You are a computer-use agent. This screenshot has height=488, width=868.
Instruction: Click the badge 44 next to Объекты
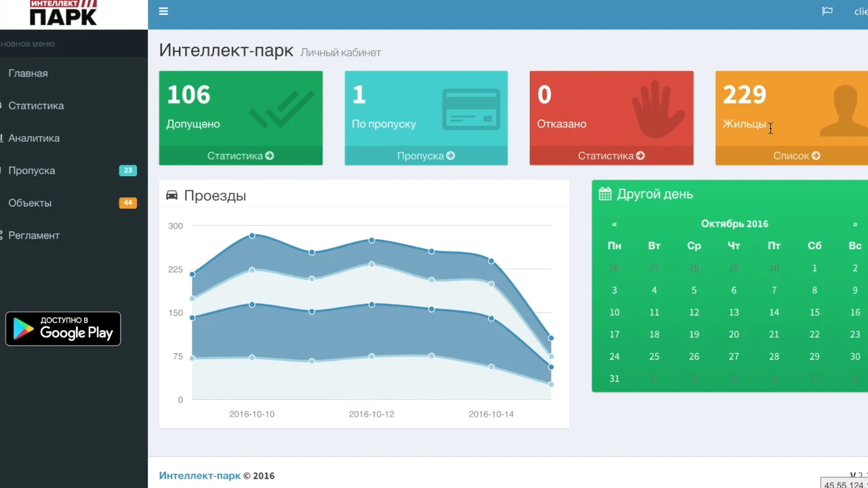tap(127, 203)
